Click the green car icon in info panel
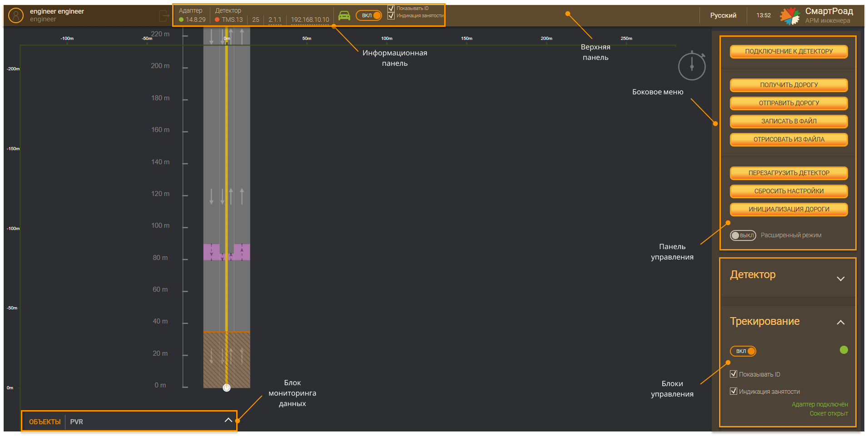The image size is (868, 436). tap(344, 16)
